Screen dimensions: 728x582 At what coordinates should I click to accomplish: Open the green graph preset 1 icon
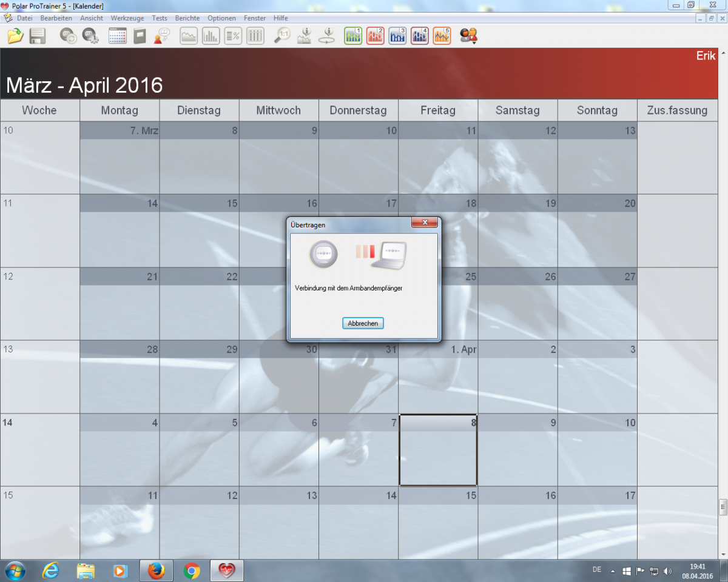353,36
